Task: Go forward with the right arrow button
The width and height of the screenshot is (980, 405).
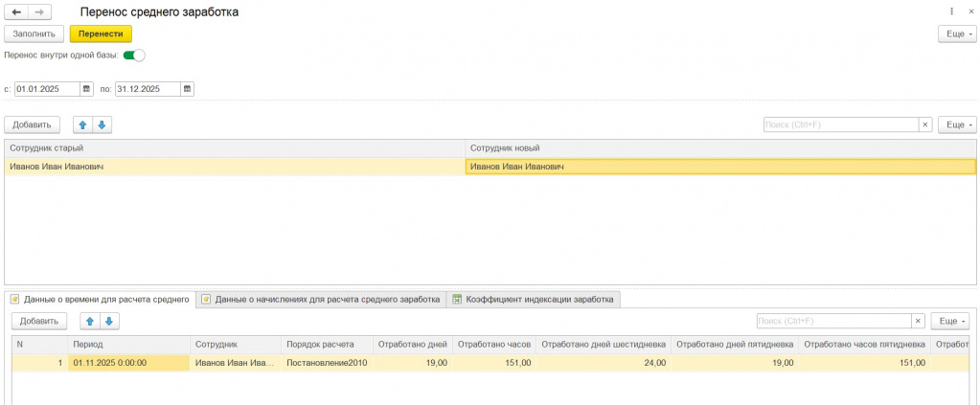Action: tap(40, 11)
